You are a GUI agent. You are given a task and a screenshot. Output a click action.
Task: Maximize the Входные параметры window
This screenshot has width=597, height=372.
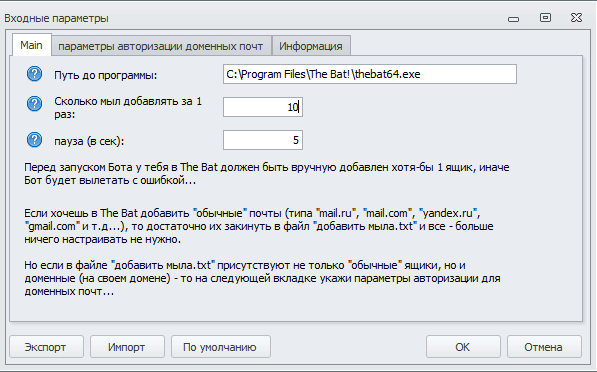pyautogui.click(x=545, y=18)
